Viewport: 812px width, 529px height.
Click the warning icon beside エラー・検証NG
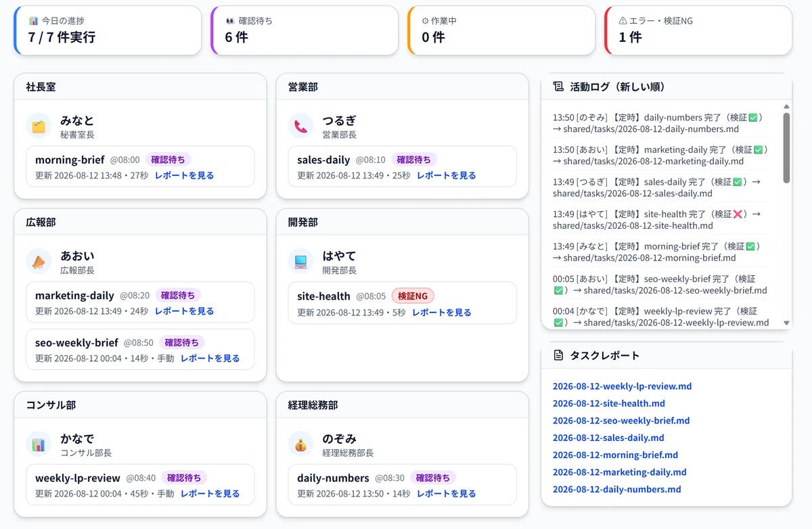click(x=623, y=21)
